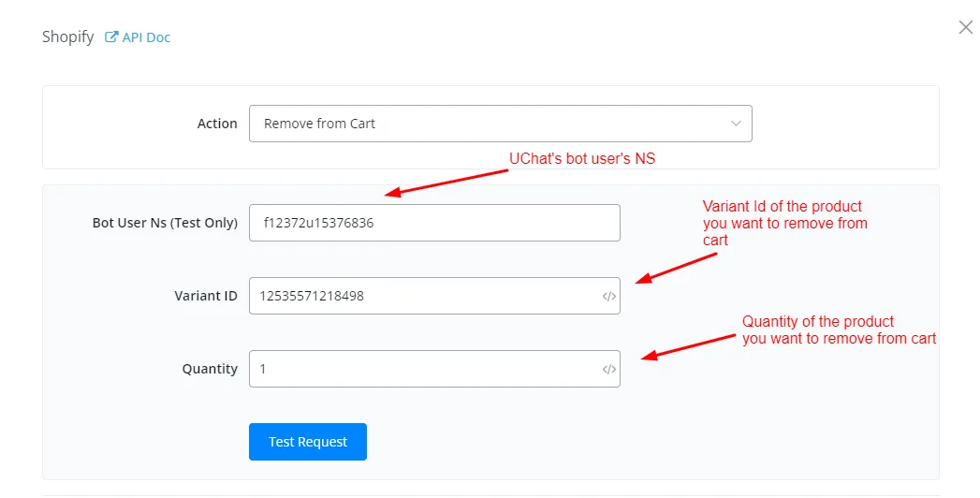Click the Quantity label text
The image size is (980, 498).
click(x=210, y=369)
